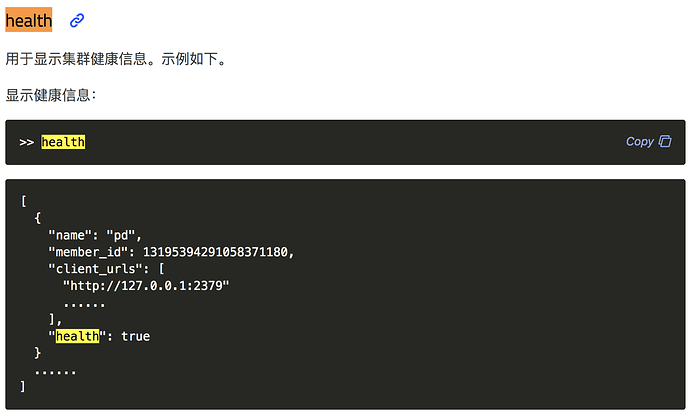The width and height of the screenshot is (690, 414).
Task: Click the highlighted "health" key in JSON output
Action: tap(77, 336)
